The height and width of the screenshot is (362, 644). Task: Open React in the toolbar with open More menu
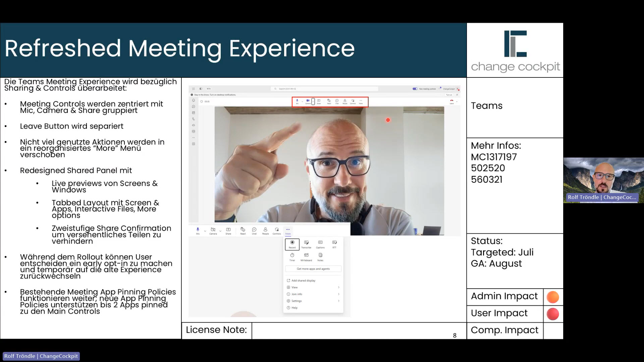click(243, 231)
